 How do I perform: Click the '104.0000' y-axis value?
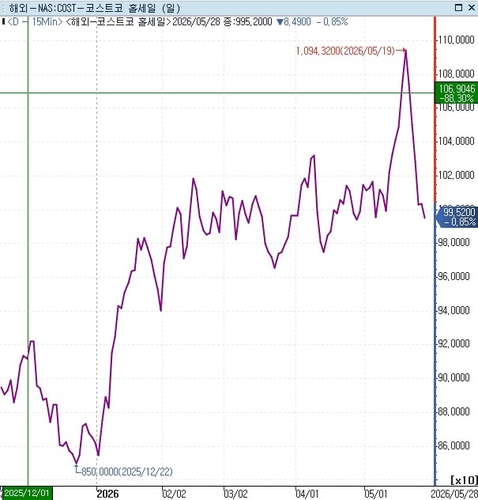click(456, 141)
